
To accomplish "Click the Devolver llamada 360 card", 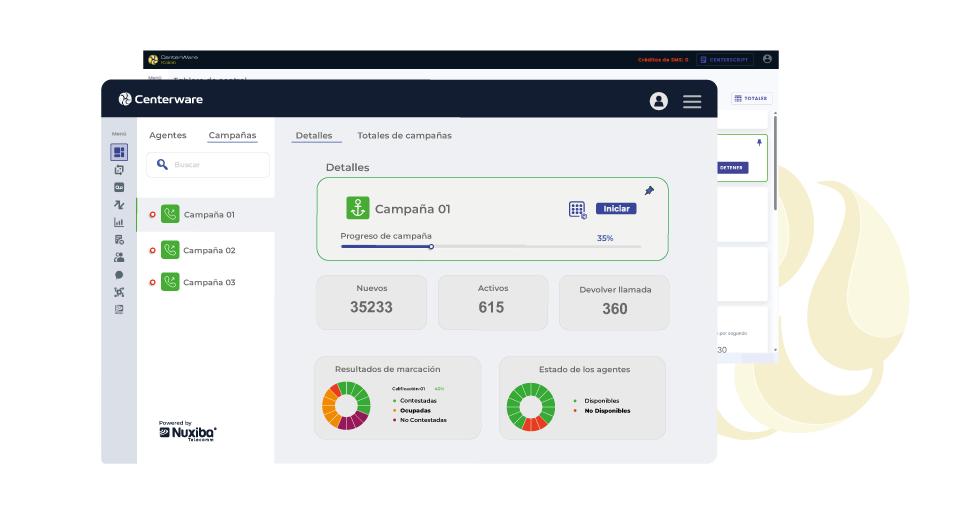I will 614,303.
